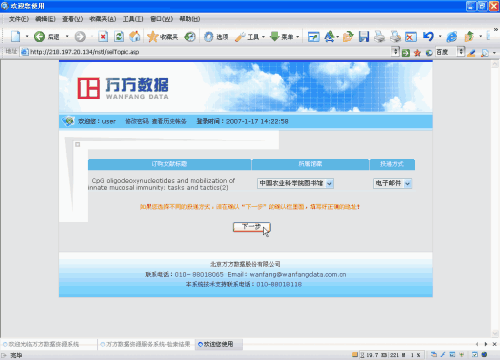
Task: Open the Help menu (帮助)
Action: tap(190, 19)
